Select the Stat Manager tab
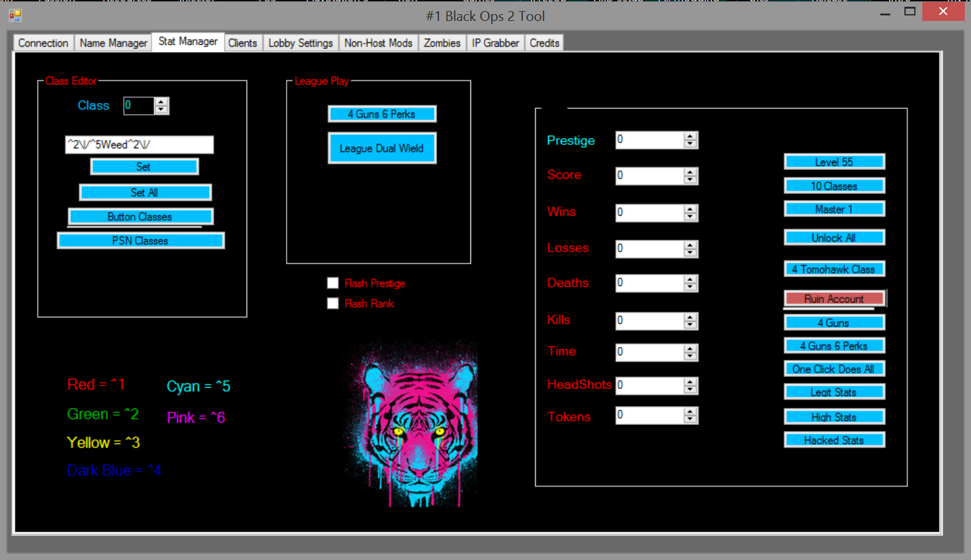The image size is (971, 560). [x=188, y=41]
